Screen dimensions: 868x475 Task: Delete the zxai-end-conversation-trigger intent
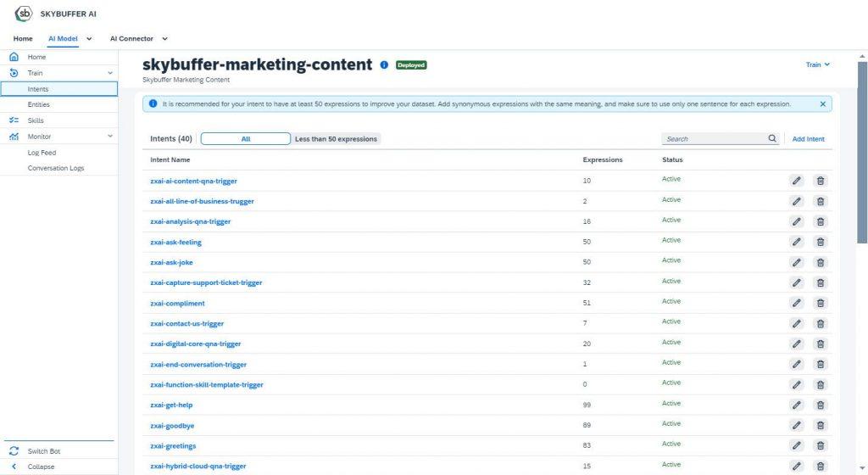(821, 364)
